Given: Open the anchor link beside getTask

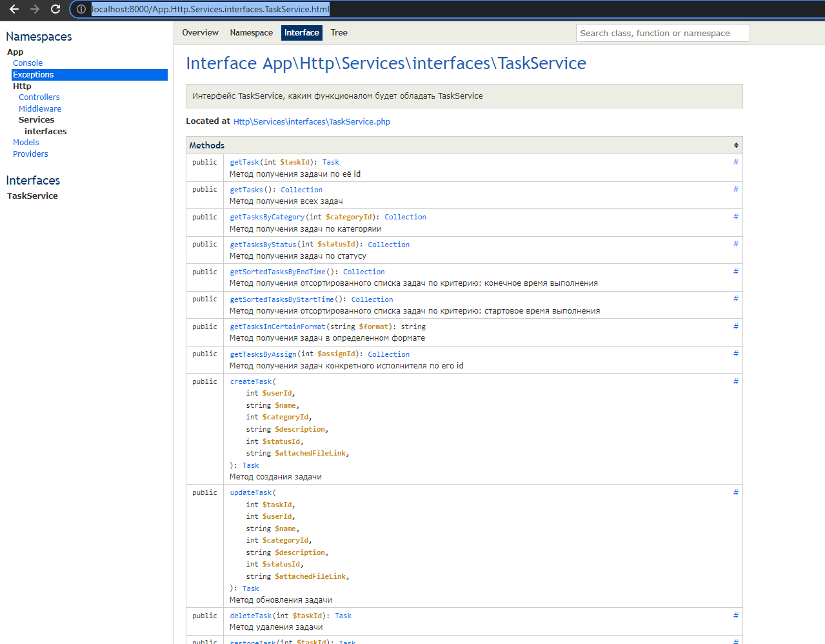Looking at the screenshot, I should (x=735, y=162).
